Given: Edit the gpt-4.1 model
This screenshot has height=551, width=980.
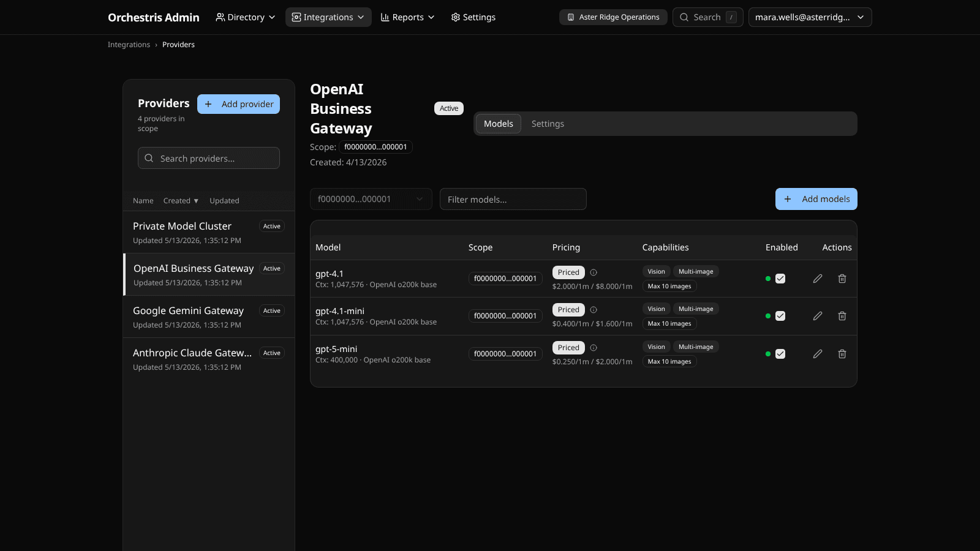Looking at the screenshot, I should click(x=818, y=279).
